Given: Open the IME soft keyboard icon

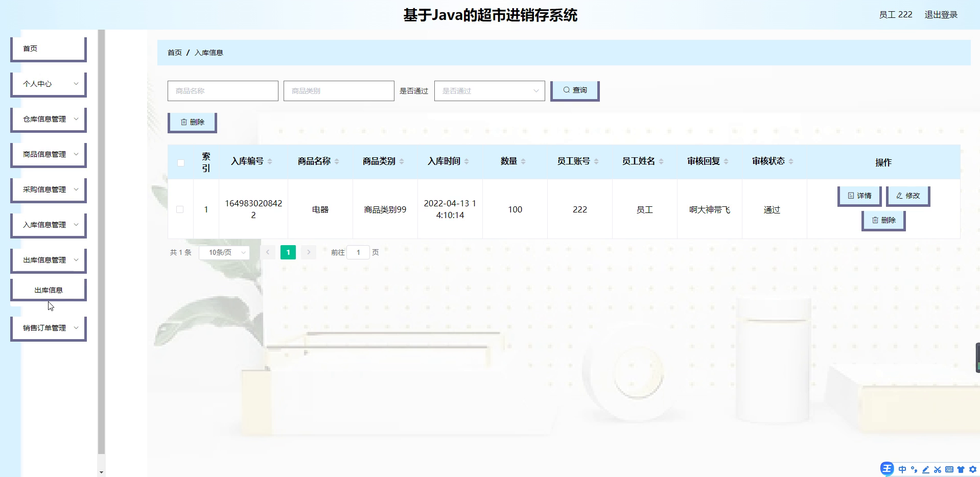Looking at the screenshot, I should pos(949,469).
